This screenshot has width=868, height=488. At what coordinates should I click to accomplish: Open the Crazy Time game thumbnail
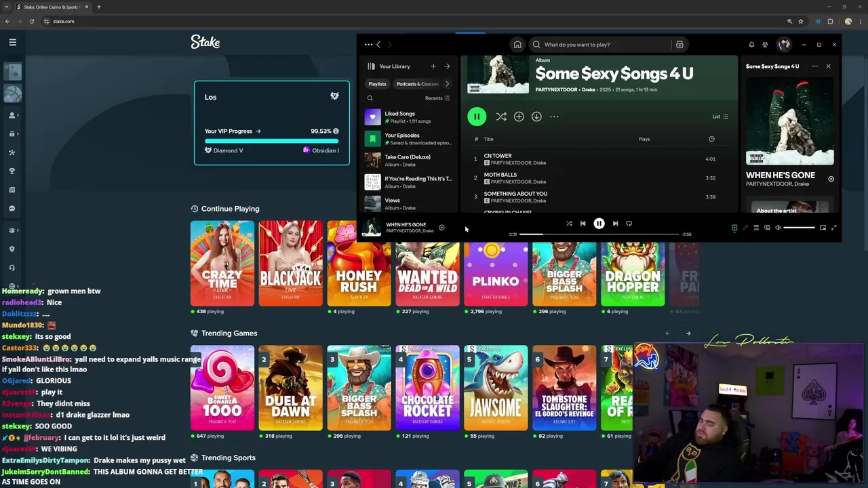pos(222,264)
